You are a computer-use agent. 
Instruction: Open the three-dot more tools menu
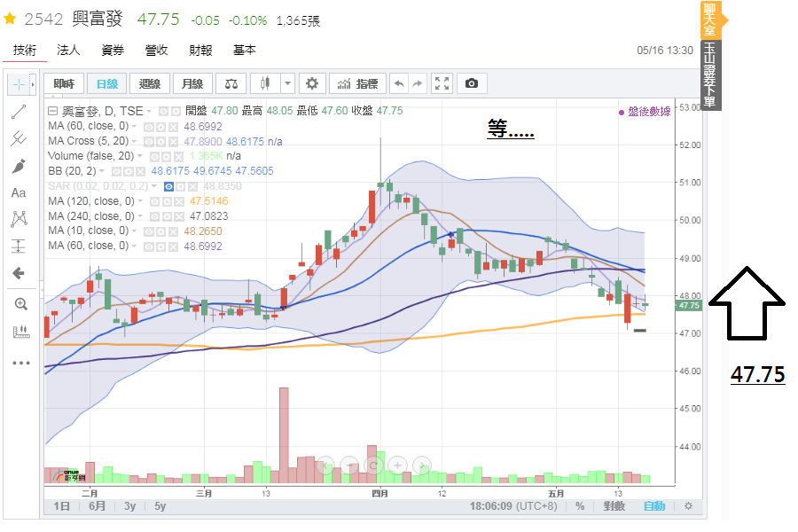[x=21, y=363]
